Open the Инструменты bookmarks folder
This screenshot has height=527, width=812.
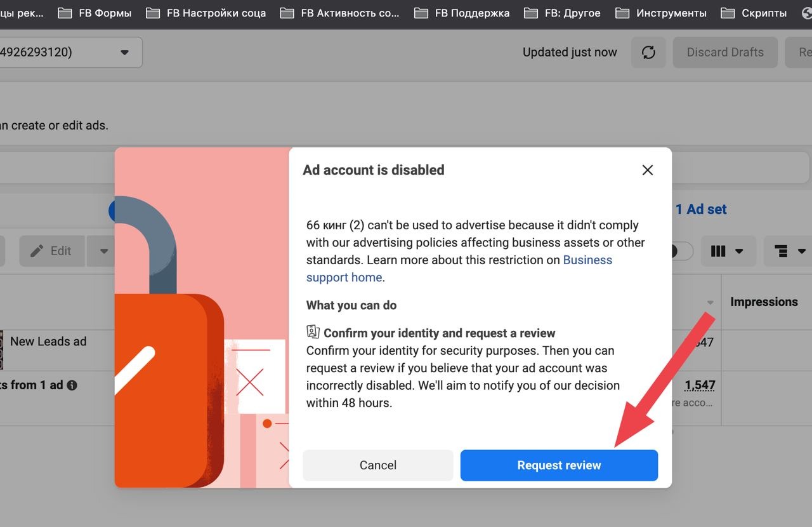660,13
